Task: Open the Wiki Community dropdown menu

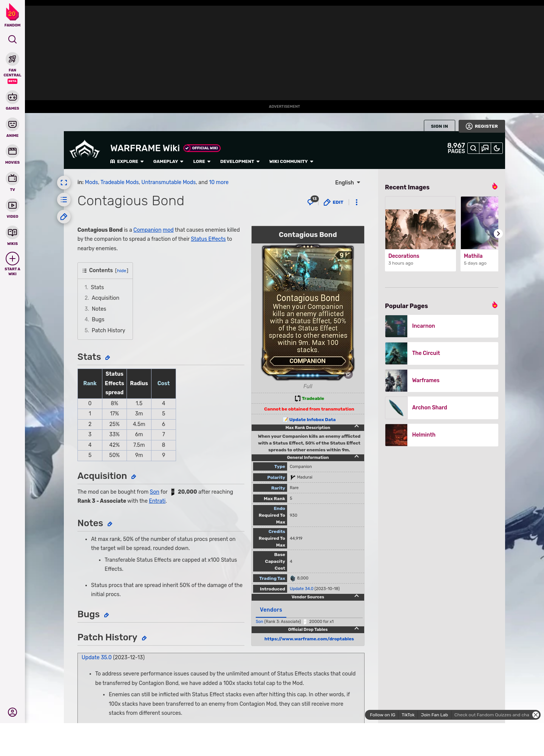Action: pyautogui.click(x=291, y=161)
